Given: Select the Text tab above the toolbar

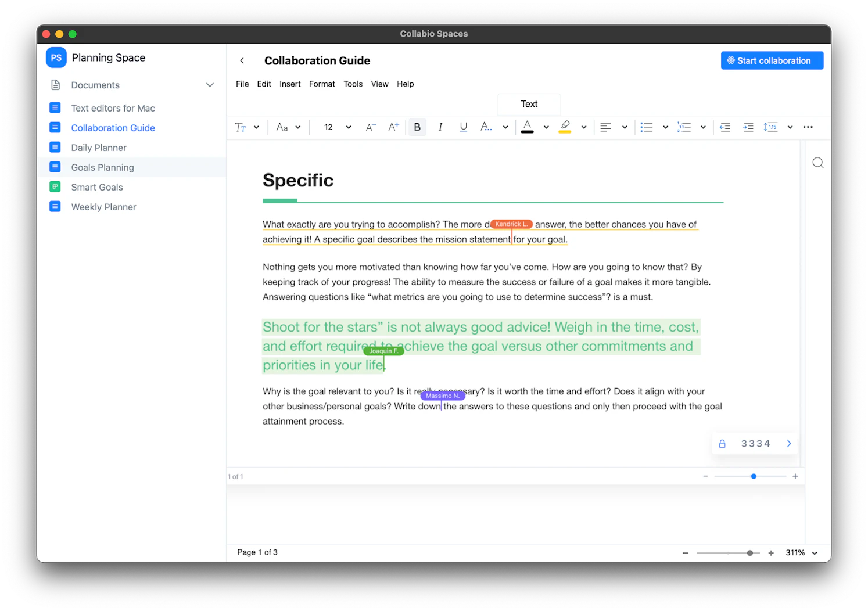Looking at the screenshot, I should (x=529, y=105).
